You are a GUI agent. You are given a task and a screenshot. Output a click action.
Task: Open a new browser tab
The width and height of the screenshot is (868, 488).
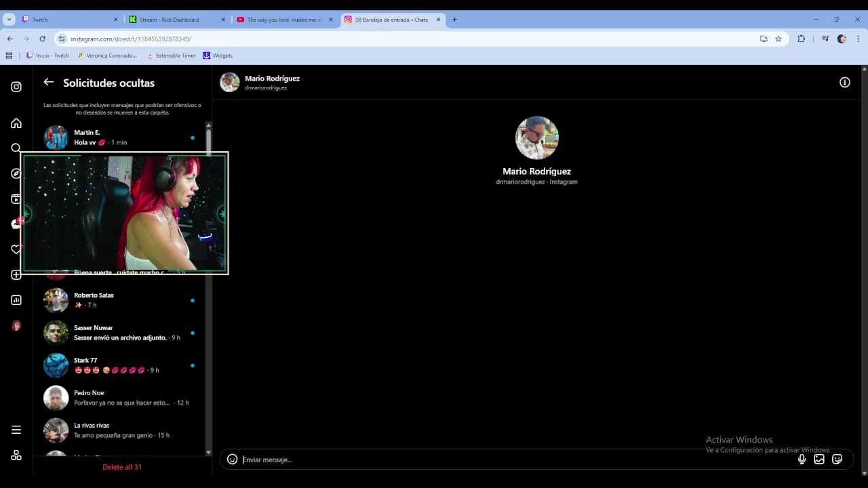(x=454, y=20)
